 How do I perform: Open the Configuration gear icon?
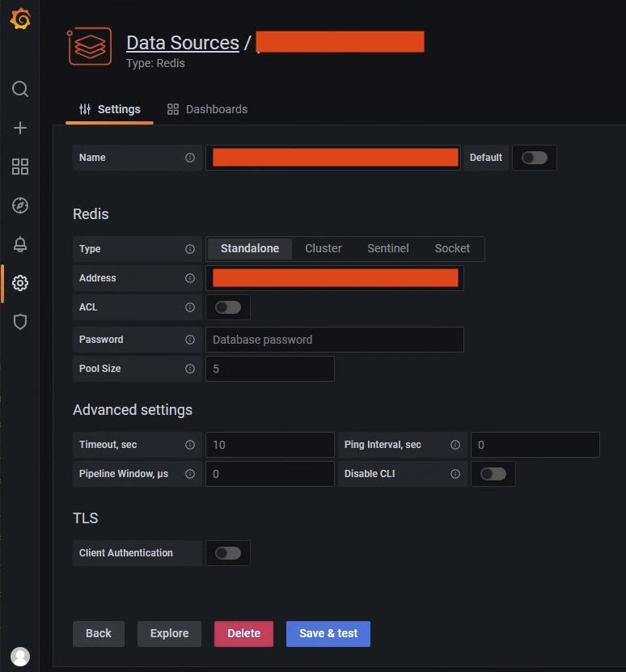20,283
